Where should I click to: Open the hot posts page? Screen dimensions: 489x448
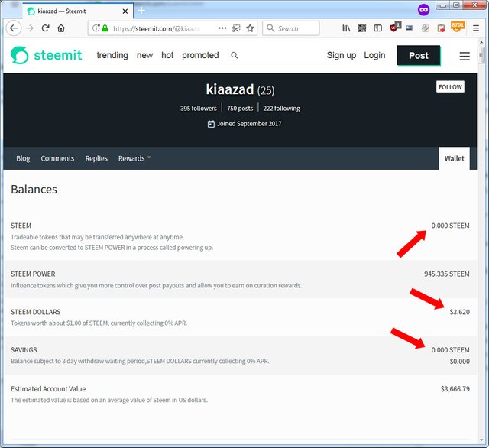tap(167, 55)
